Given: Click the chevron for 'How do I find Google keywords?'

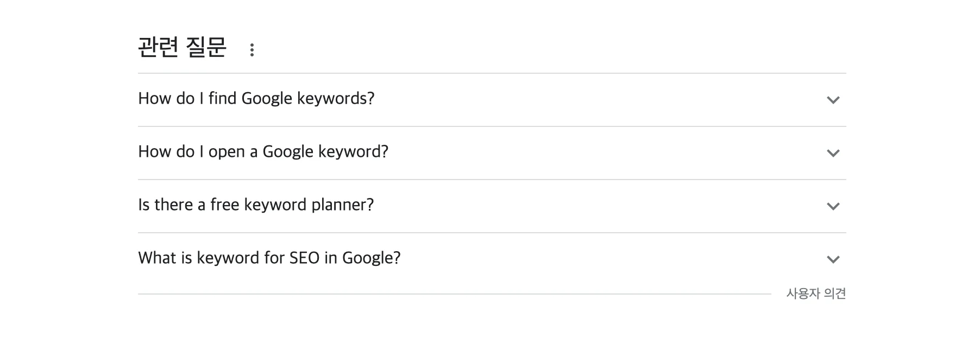Looking at the screenshot, I should click(833, 100).
